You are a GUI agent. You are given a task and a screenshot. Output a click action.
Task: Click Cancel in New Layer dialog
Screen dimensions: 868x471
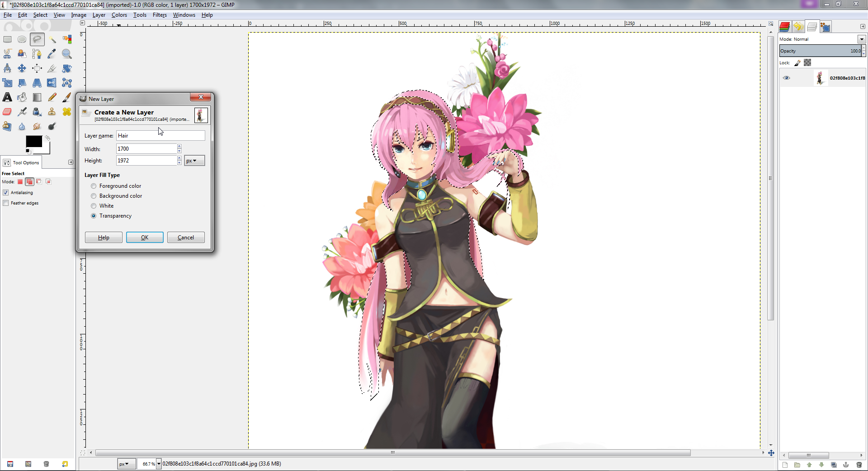click(186, 238)
